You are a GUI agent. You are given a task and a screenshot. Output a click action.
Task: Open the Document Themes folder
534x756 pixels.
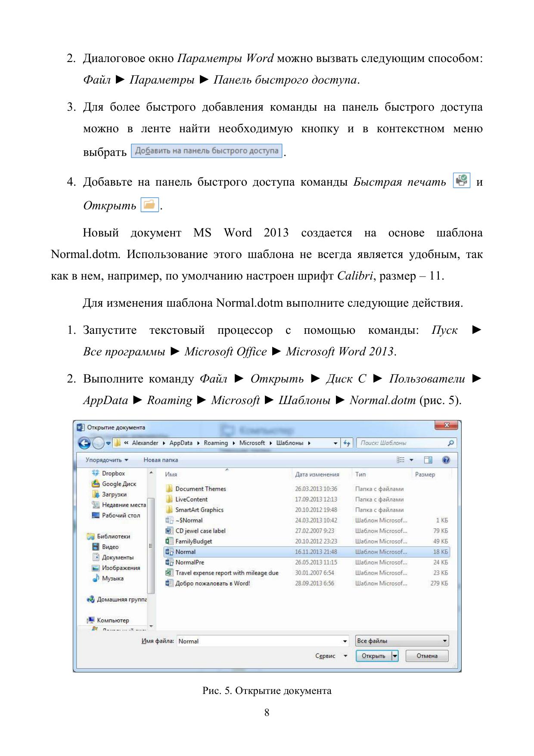pyautogui.click(x=200, y=489)
